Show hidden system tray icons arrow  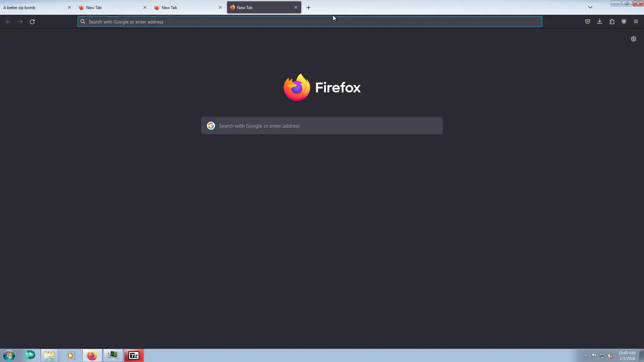coord(586,356)
